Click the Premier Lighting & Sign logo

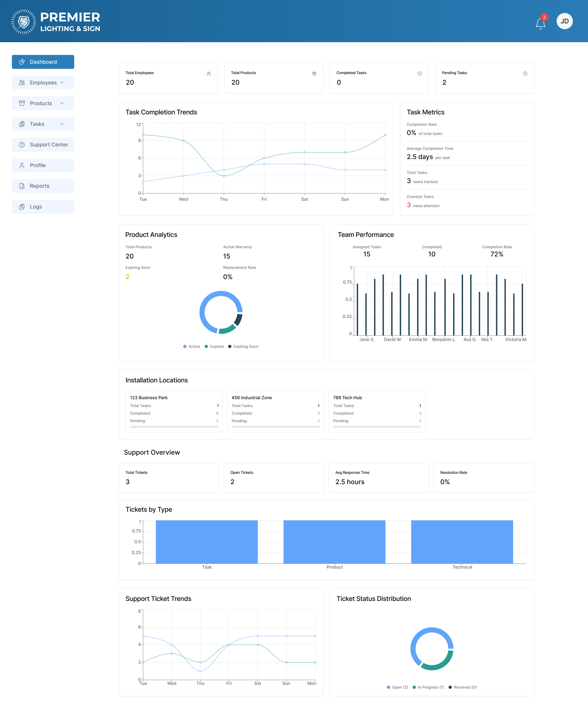(x=56, y=22)
